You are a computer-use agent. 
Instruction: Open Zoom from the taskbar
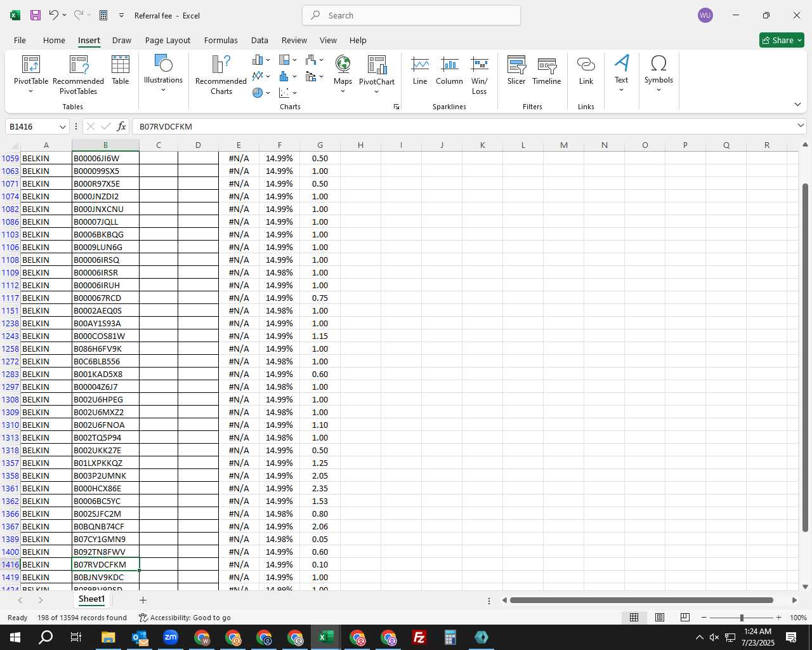click(x=170, y=637)
